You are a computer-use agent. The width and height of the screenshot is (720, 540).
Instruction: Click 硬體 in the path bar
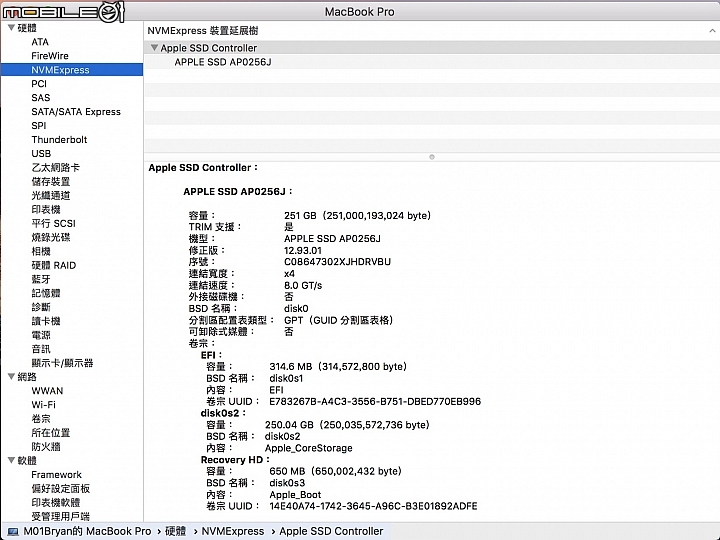[x=175, y=531]
